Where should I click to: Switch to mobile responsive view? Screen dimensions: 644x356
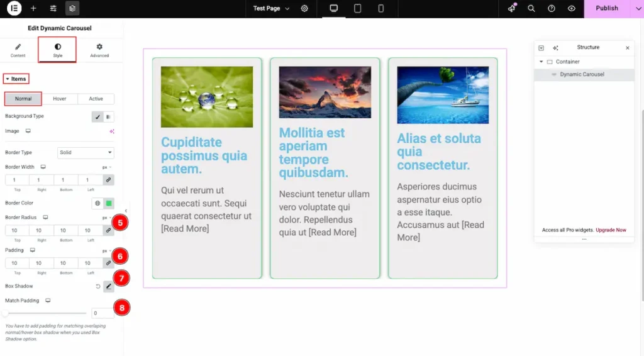pos(380,8)
